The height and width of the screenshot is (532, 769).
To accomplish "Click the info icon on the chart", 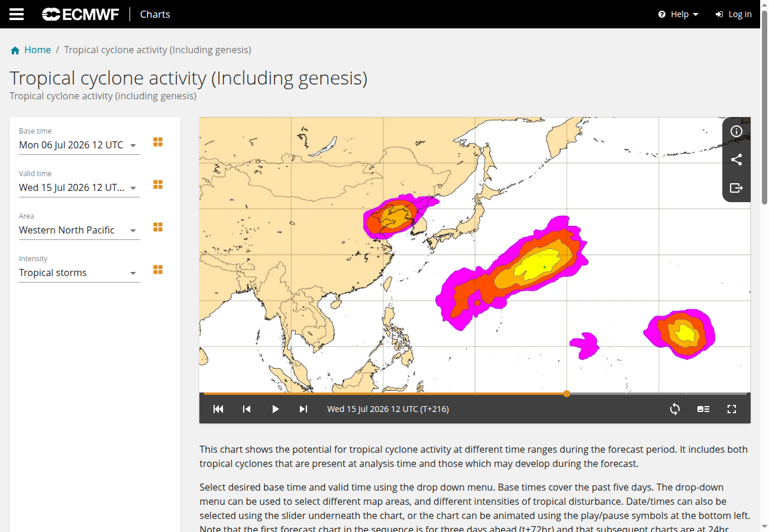I will coord(736,131).
